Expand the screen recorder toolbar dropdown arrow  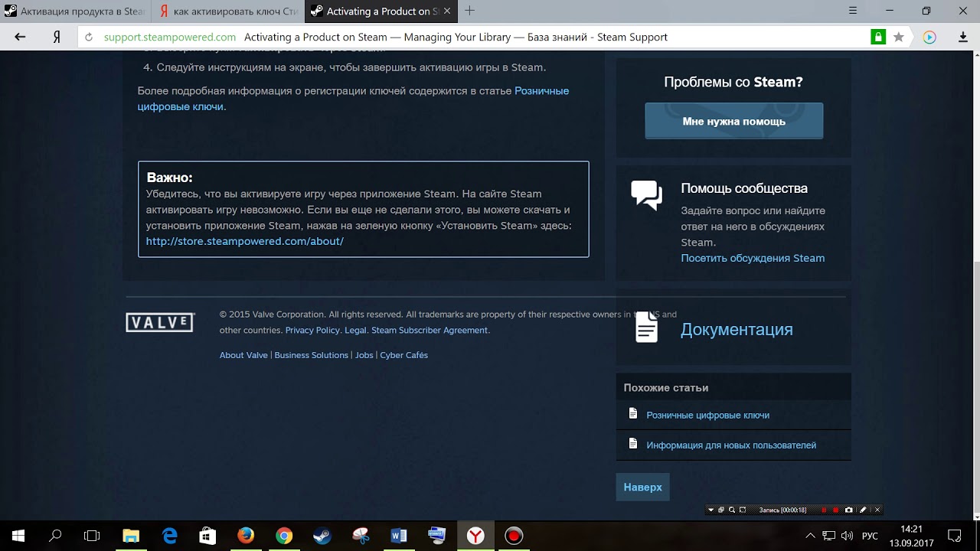click(x=710, y=510)
